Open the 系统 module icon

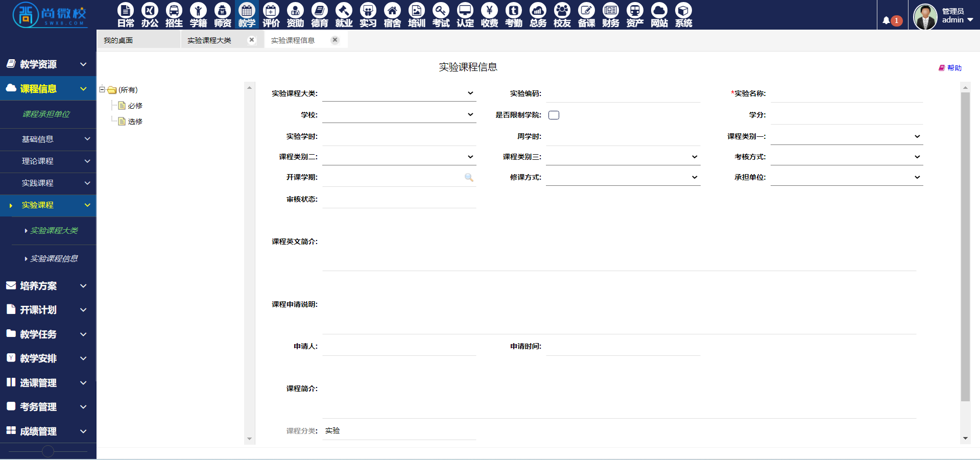683,15
